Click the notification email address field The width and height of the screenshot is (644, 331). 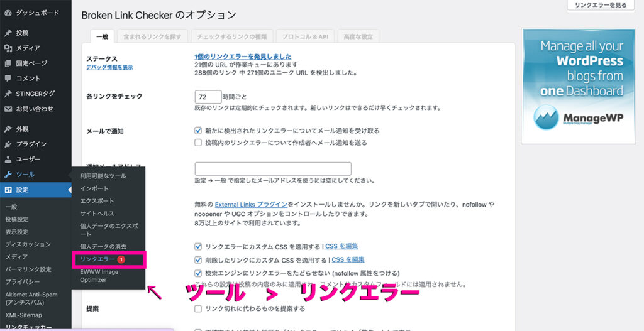[x=273, y=169]
